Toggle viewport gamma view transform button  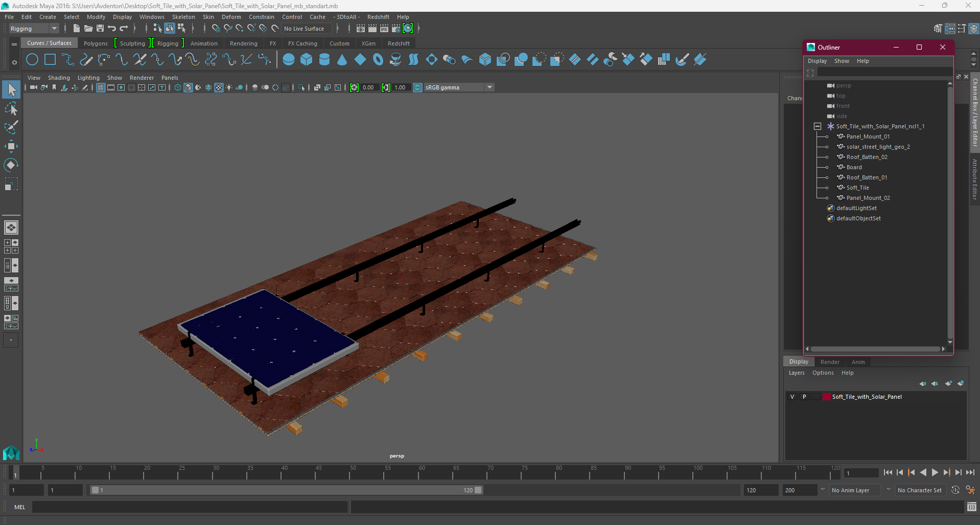coord(417,87)
